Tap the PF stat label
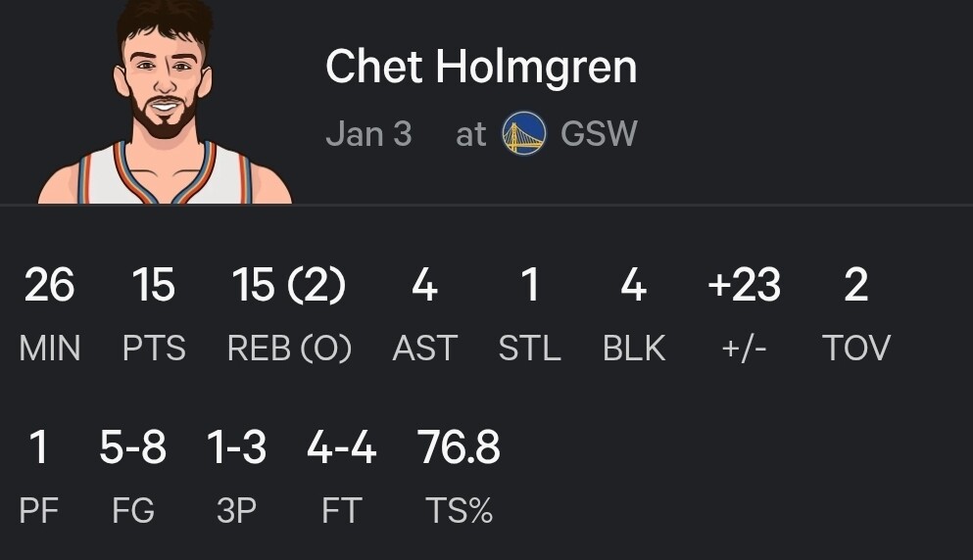Screen dimensions: 973x560 tap(38, 510)
